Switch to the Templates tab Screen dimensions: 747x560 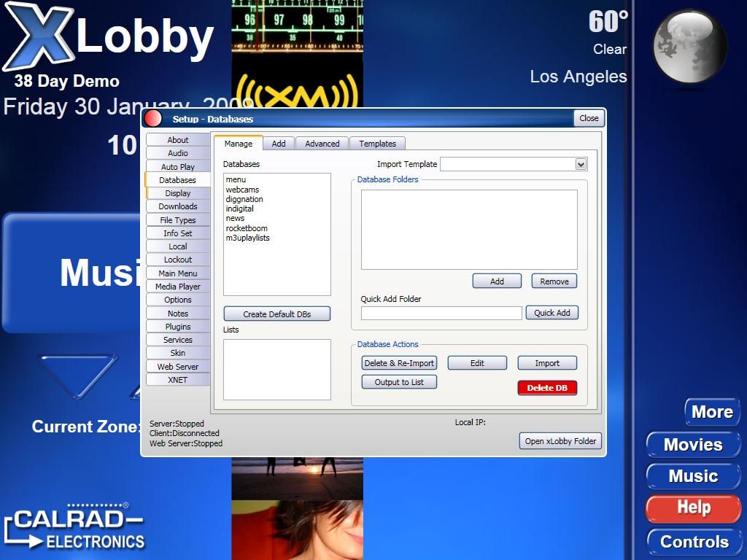pyautogui.click(x=377, y=144)
